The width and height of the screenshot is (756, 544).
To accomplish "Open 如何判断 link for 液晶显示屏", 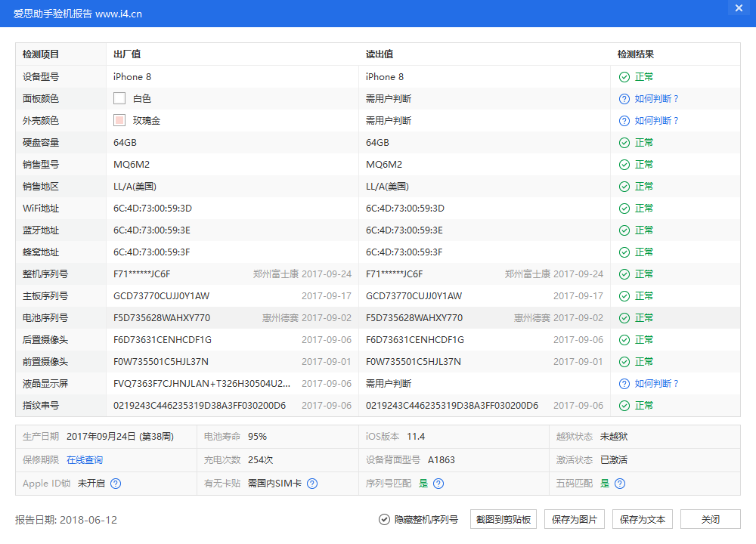I will click(656, 384).
